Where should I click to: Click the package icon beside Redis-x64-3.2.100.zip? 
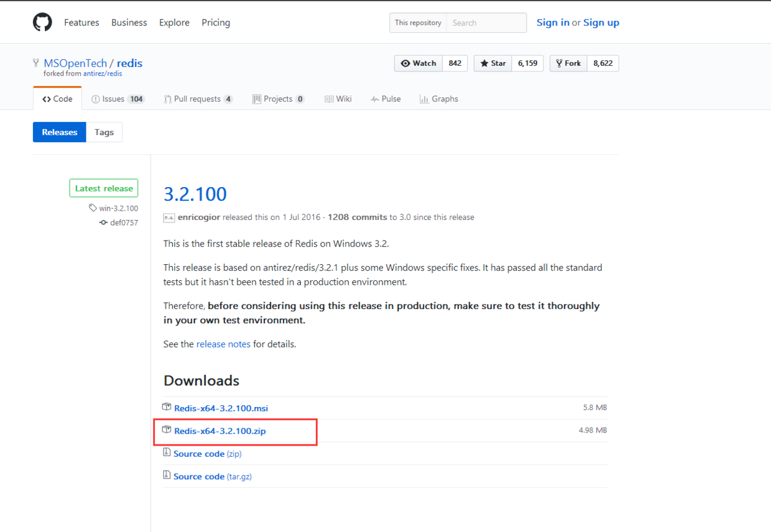[x=167, y=429]
